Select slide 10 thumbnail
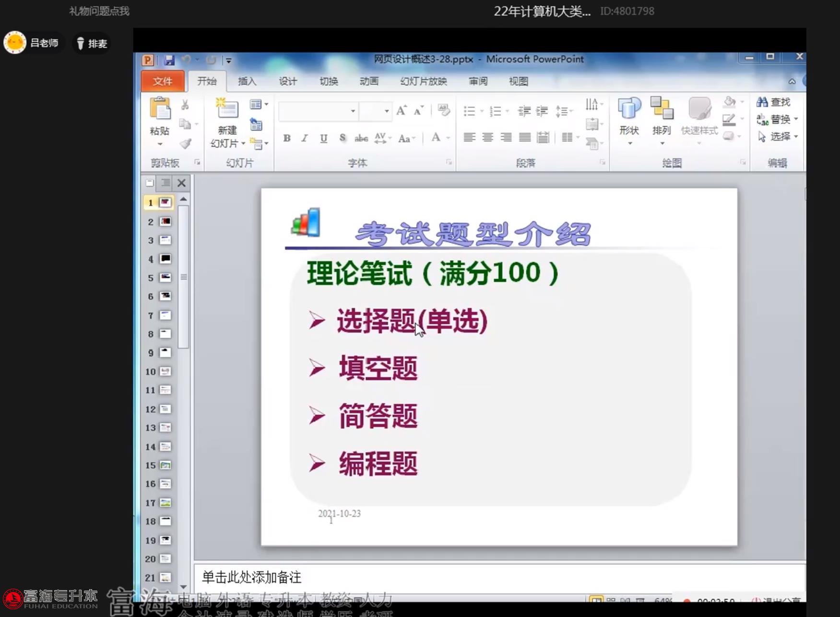This screenshot has width=840, height=617. tap(165, 371)
